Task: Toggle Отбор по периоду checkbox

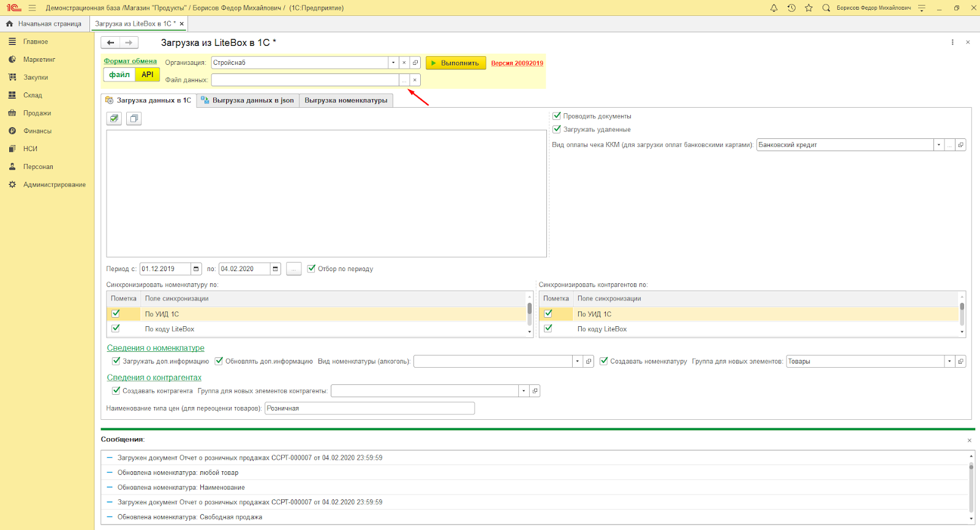Action: click(x=312, y=268)
